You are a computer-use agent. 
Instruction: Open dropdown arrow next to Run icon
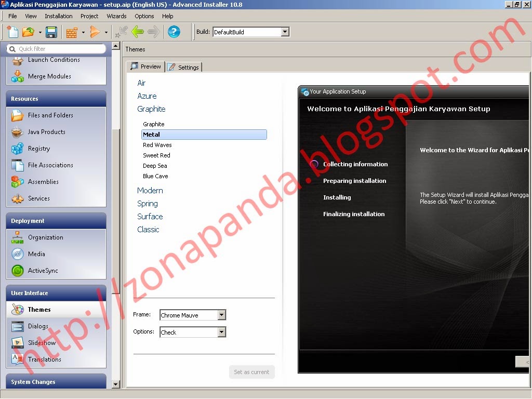point(106,33)
